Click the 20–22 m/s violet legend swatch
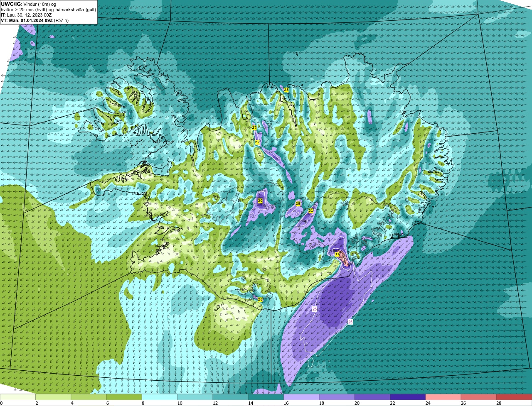532x406 pixels. [372, 397]
